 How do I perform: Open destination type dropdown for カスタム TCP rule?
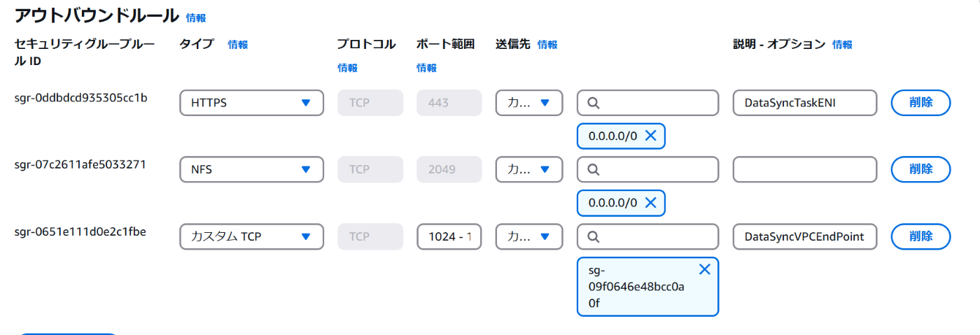(528, 236)
